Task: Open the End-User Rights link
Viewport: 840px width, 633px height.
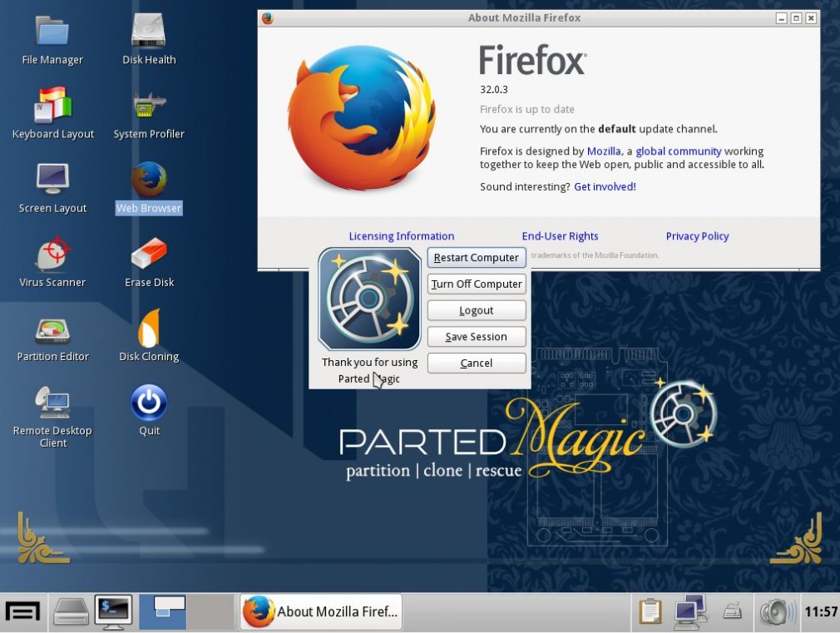Action: pyautogui.click(x=560, y=236)
